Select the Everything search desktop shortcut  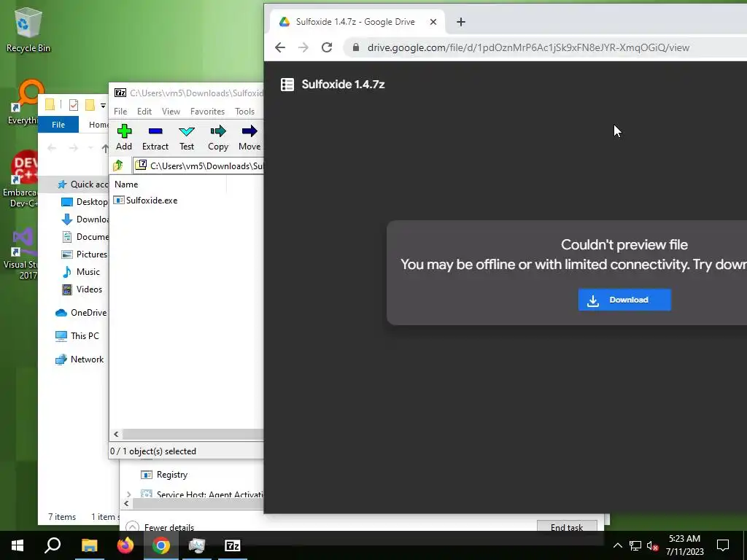click(x=23, y=102)
